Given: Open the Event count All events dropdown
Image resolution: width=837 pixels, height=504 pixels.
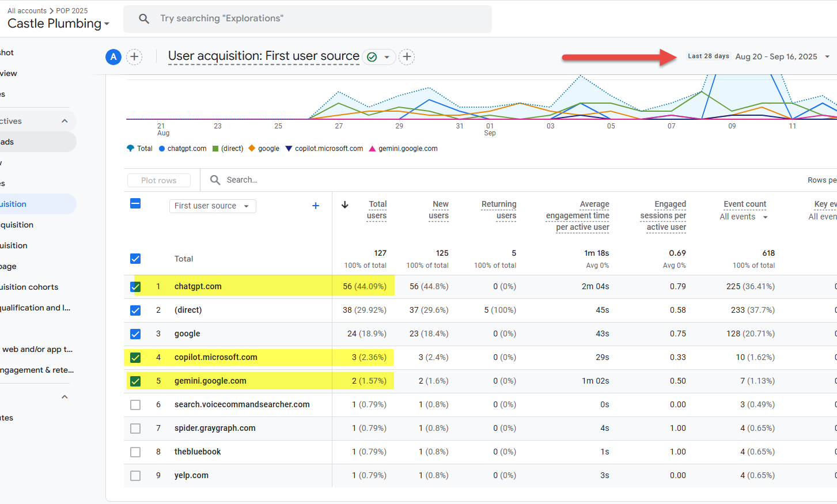Looking at the screenshot, I should pyautogui.click(x=744, y=217).
